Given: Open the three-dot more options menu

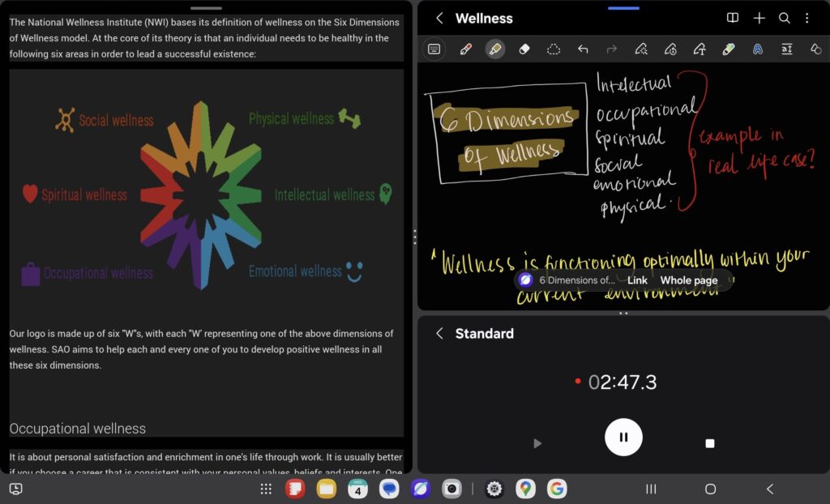Looking at the screenshot, I should [807, 18].
